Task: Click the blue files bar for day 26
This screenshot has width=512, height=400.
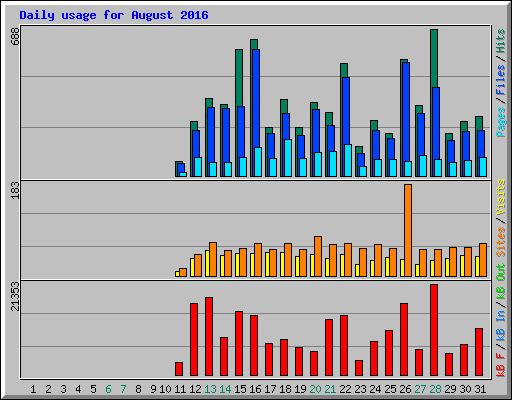Action: pyautogui.click(x=406, y=112)
